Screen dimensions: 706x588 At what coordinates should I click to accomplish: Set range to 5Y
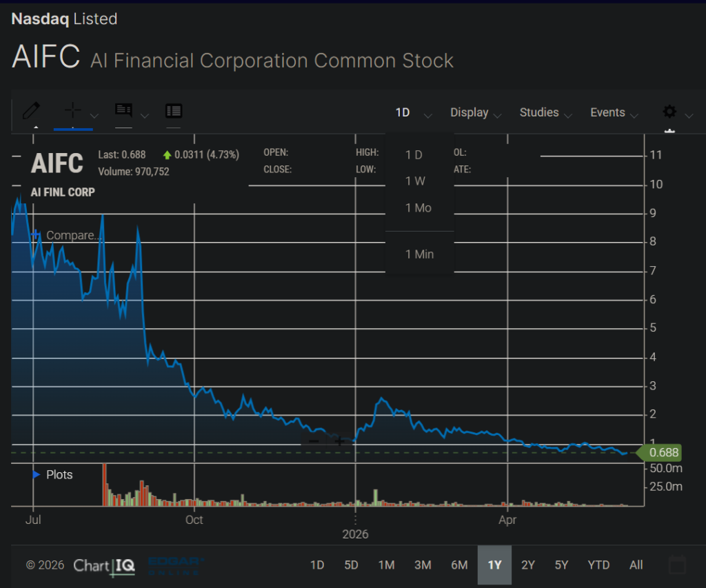pos(561,565)
